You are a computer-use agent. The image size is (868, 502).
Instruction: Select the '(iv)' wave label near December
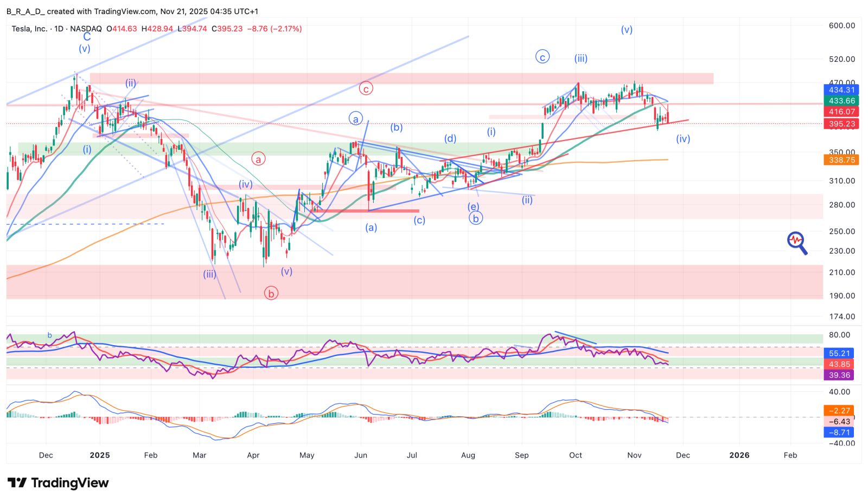(x=683, y=139)
